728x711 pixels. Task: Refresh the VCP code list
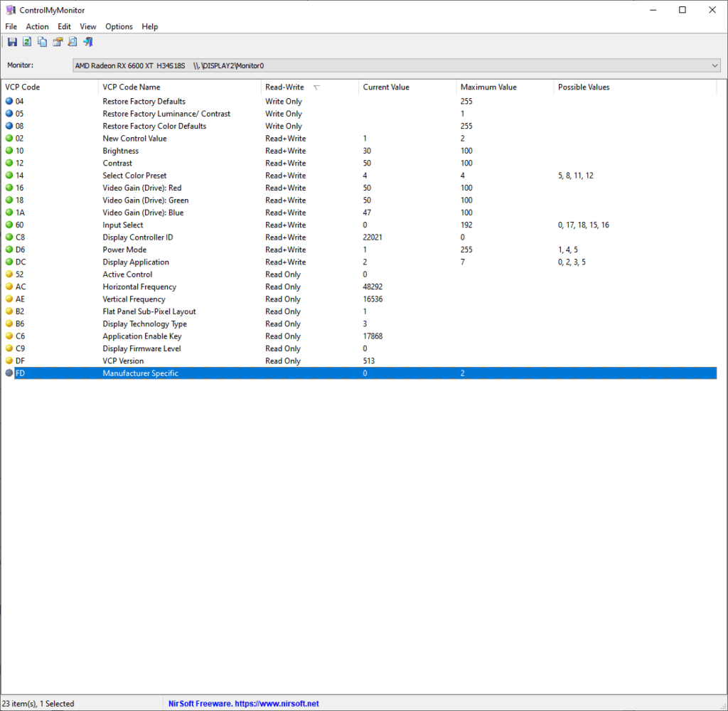27,41
